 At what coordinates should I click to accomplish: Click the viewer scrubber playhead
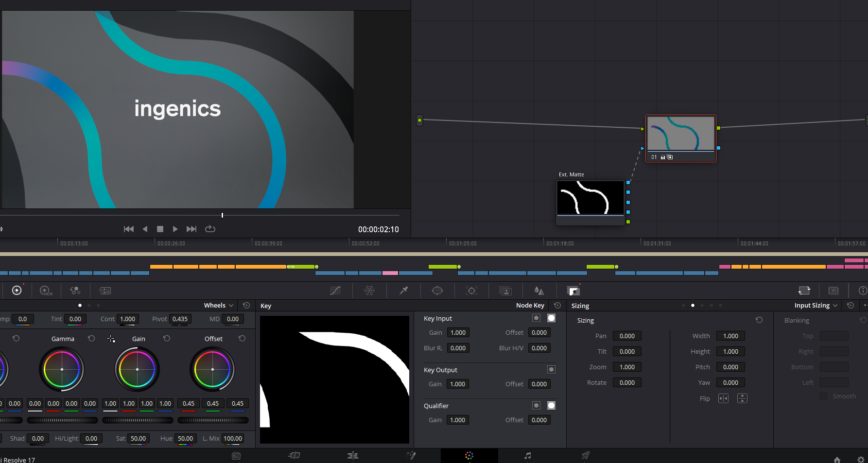click(222, 215)
